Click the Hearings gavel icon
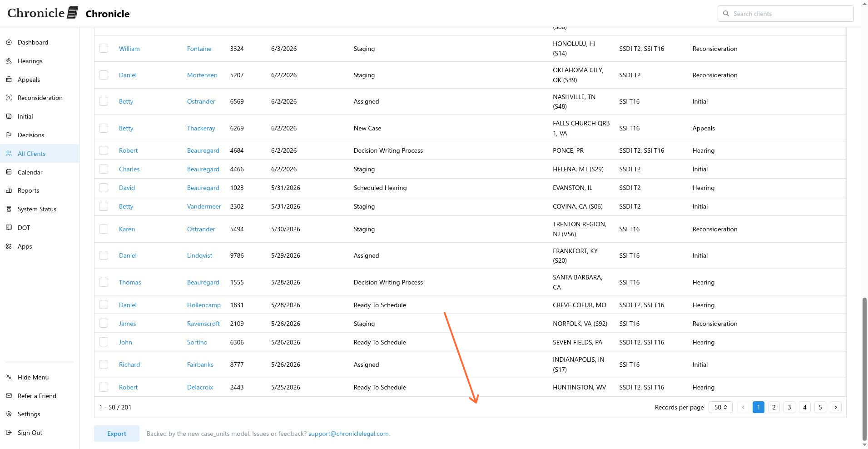Screen dimensions: 868x449 (9, 61)
